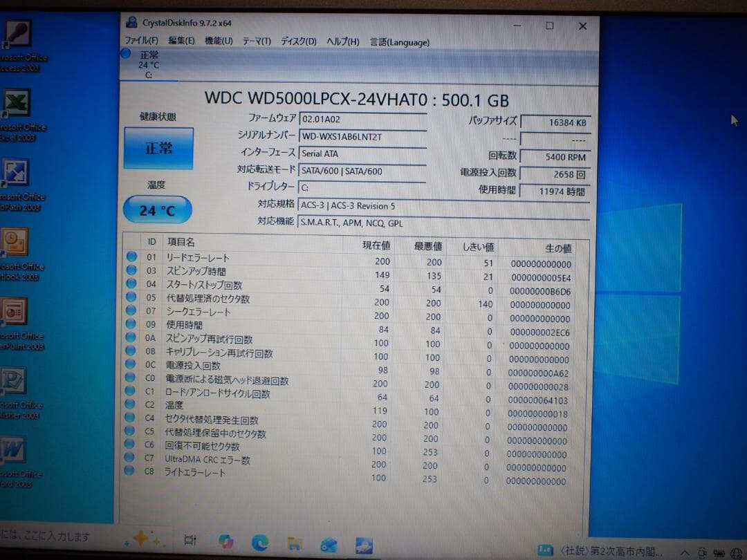The width and height of the screenshot is (747, 560).
Task: Click status dot for C0 電源断による磁気ヘッド退避回数
Action: pyautogui.click(x=129, y=377)
